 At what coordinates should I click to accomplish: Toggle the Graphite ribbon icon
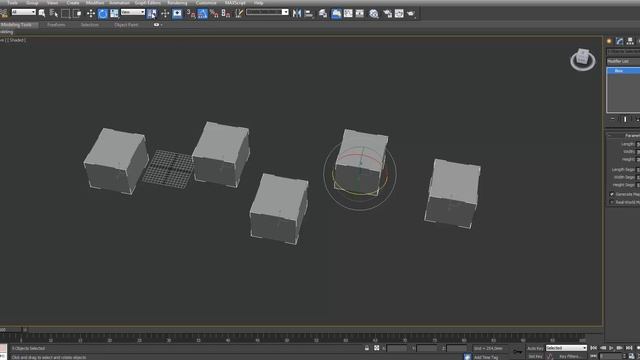(336, 13)
